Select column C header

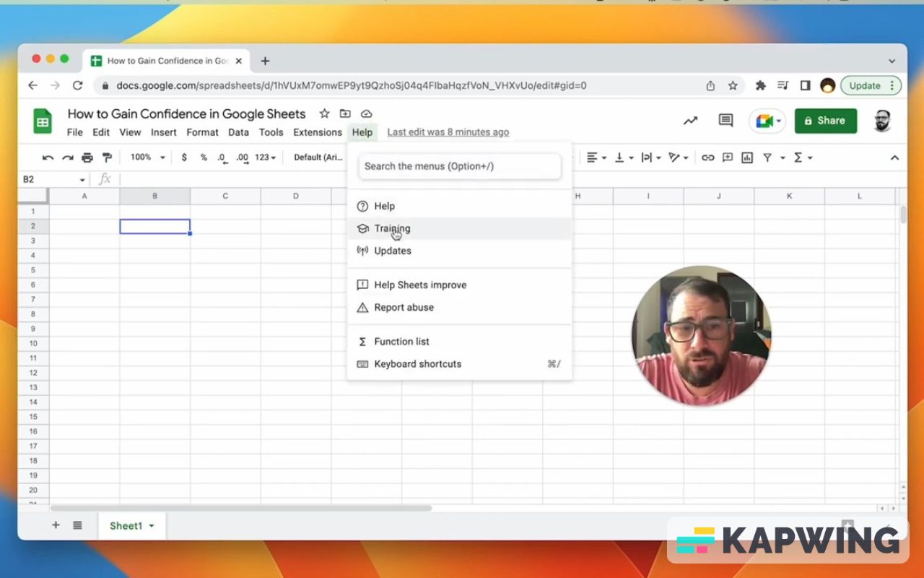tap(225, 196)
